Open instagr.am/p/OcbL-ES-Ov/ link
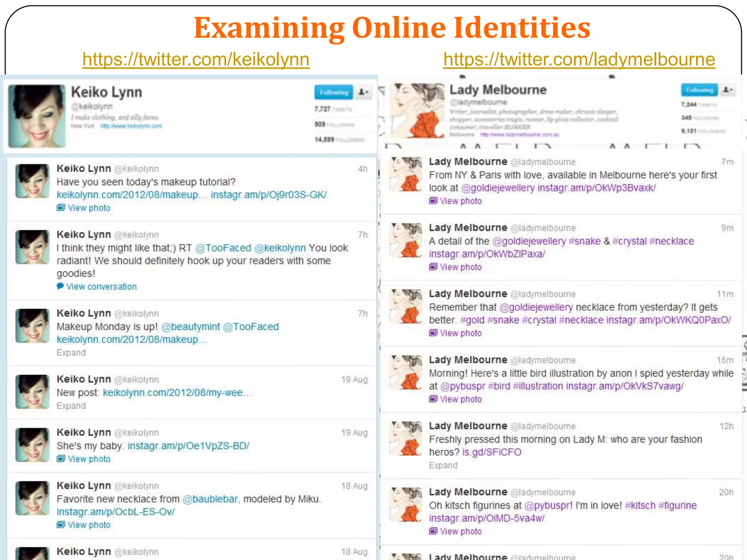The image size is (747, 560). point(116,512)
